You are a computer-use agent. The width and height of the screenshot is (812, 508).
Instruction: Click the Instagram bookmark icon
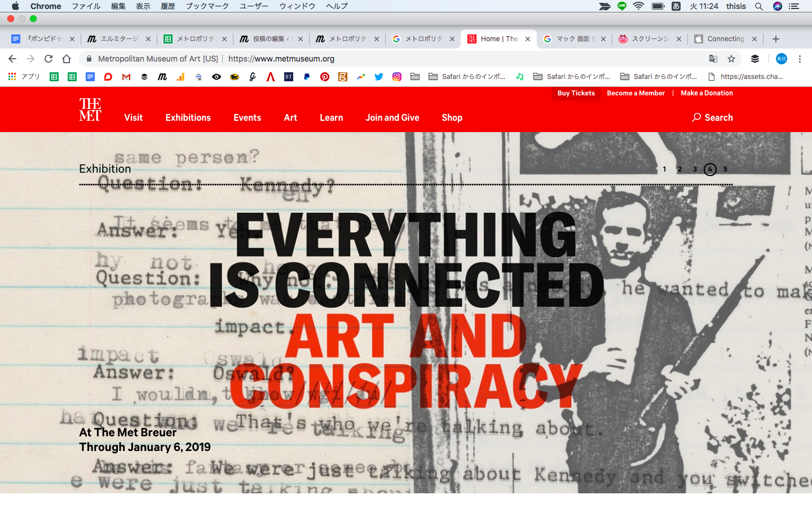(397, 77)
